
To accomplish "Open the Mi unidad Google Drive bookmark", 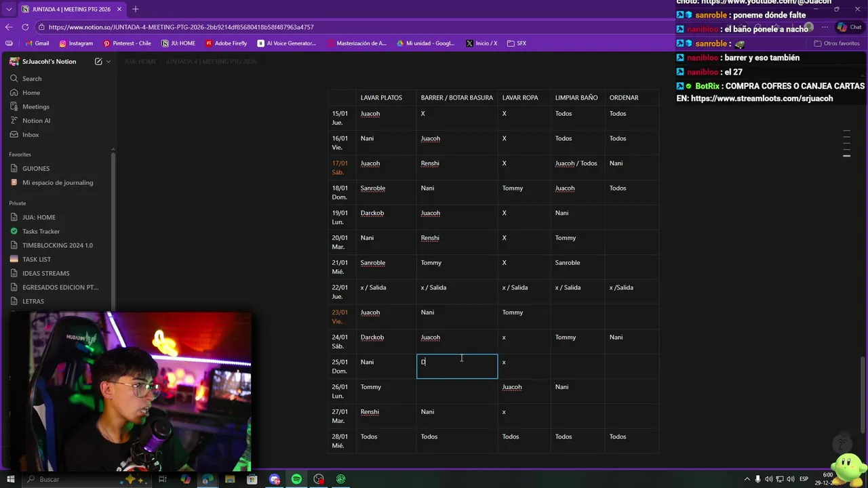I will tap(426, 43).
